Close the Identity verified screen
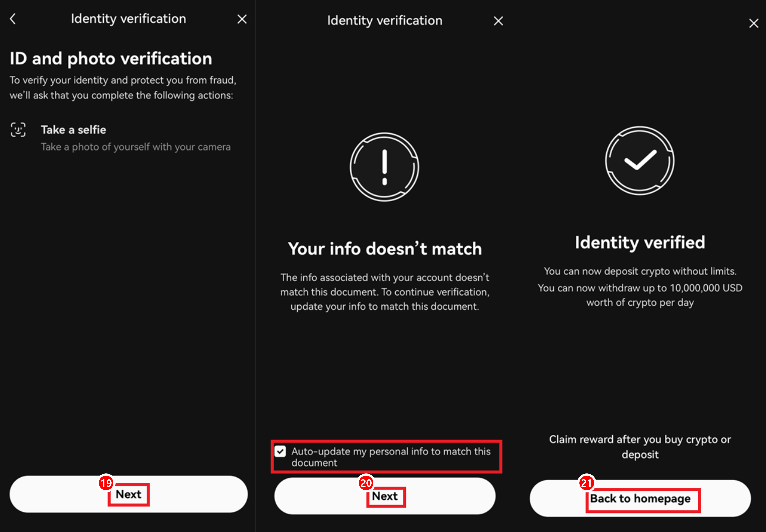 point(753,23)
